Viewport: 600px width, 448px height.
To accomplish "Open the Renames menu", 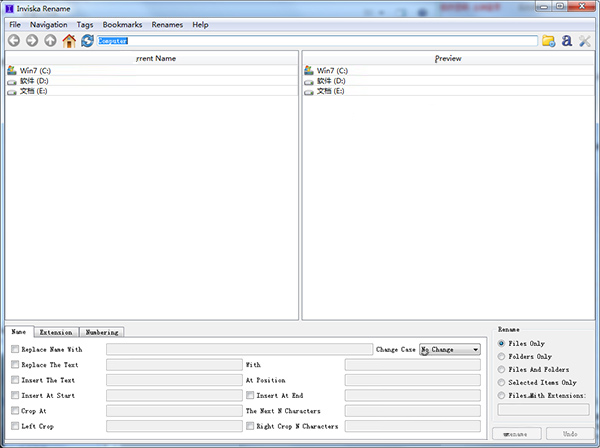I will click(x=167, y=24).
